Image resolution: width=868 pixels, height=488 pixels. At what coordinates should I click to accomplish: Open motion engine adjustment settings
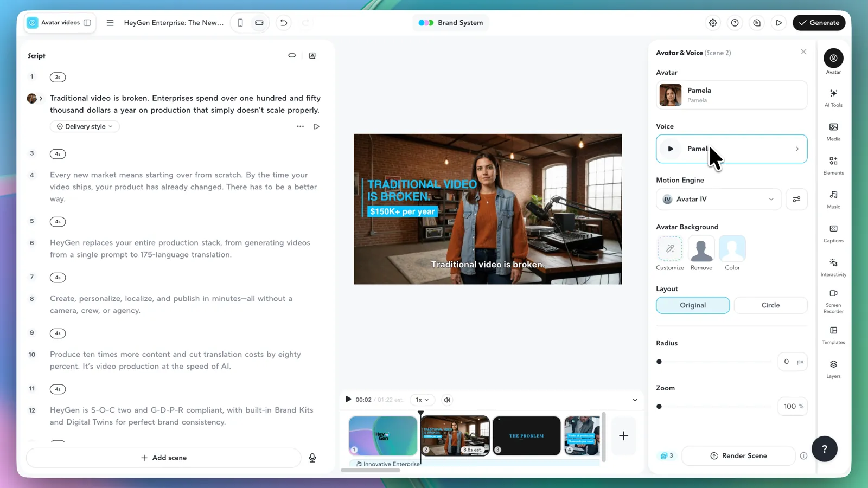796,199
